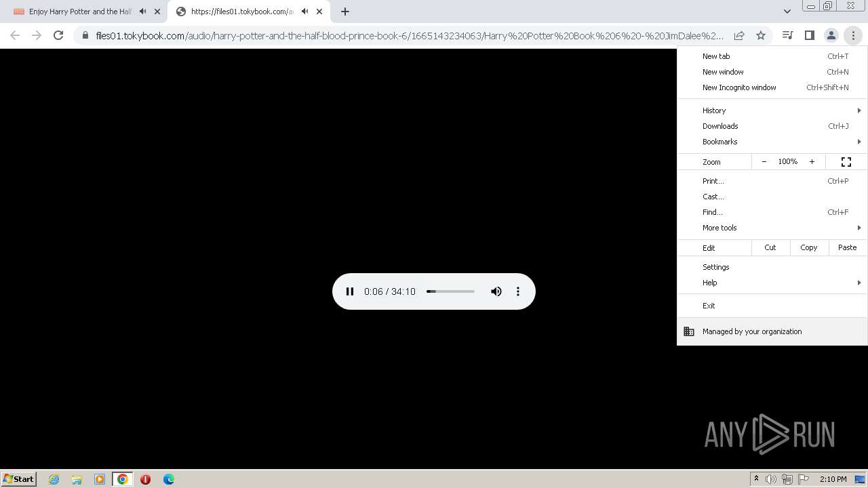
Task: Launch Internet Explorer from taskbar
Action: click(x=54, y=479)
